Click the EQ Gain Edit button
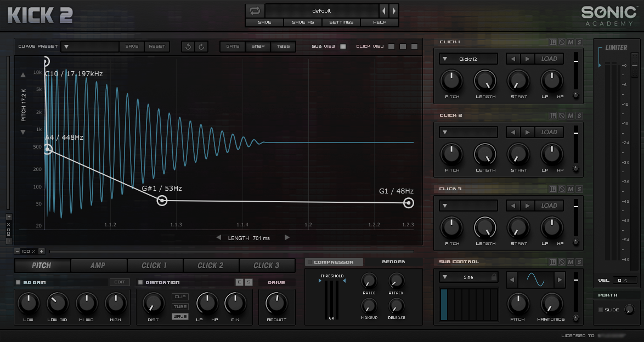 (120, 282)
